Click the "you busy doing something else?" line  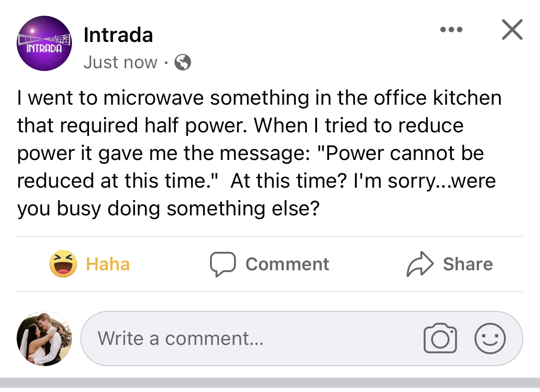coord(168,208)
